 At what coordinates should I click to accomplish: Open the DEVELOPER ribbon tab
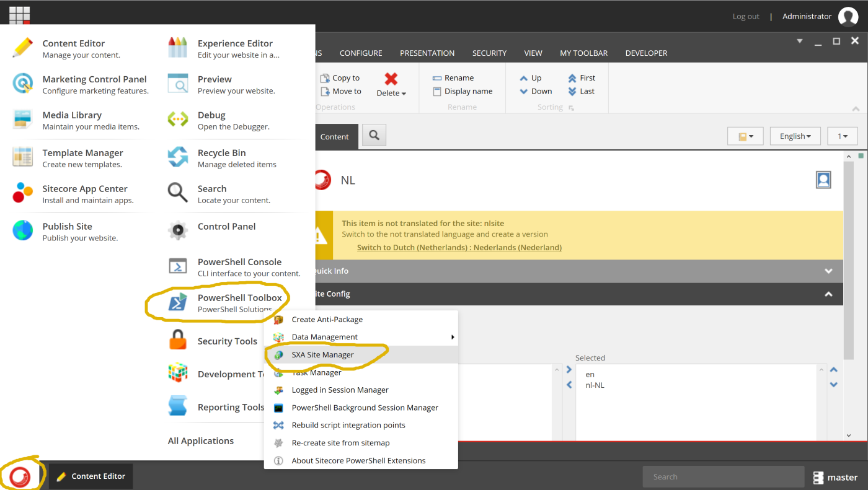tap(646, 53)
